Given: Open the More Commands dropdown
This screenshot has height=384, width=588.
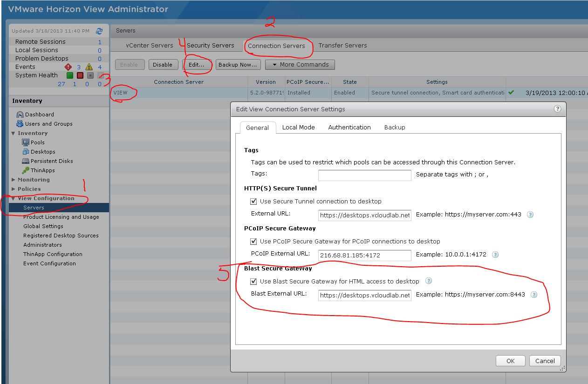Looking at the screenshot, I should 300,65.
